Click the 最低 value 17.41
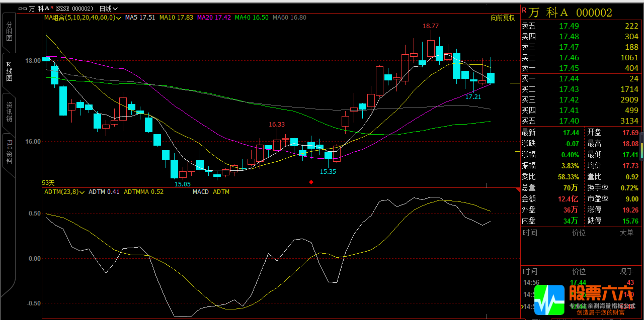Viewport: 644px width, 320px height. [x=630, y=155]
